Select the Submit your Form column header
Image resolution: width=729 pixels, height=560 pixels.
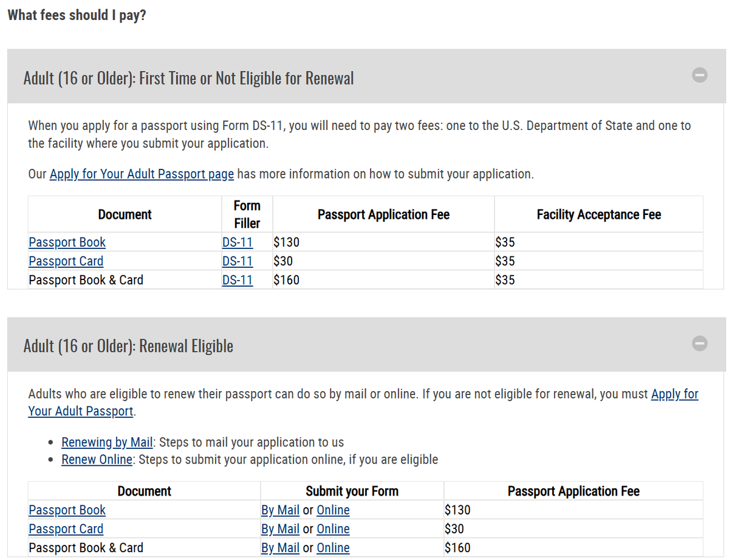pos(352,491)
